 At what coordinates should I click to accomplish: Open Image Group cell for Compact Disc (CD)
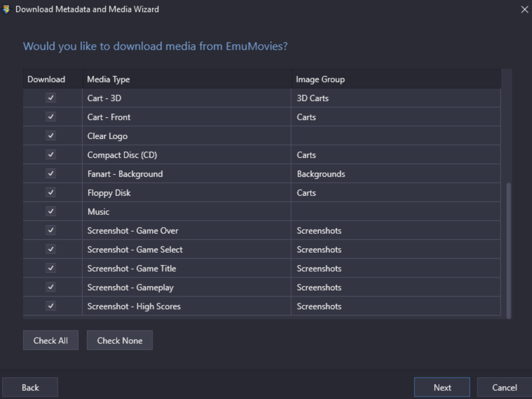pyautogui.click(x=396, y=155)
